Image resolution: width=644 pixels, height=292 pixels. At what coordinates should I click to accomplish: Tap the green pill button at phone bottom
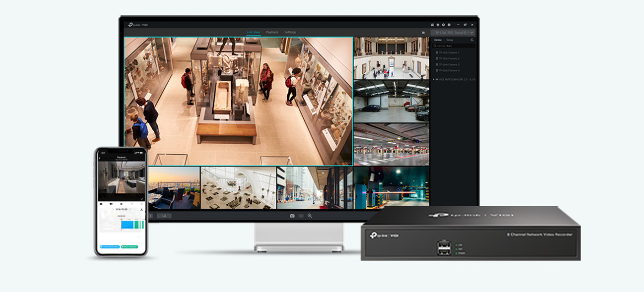[130, 246]
